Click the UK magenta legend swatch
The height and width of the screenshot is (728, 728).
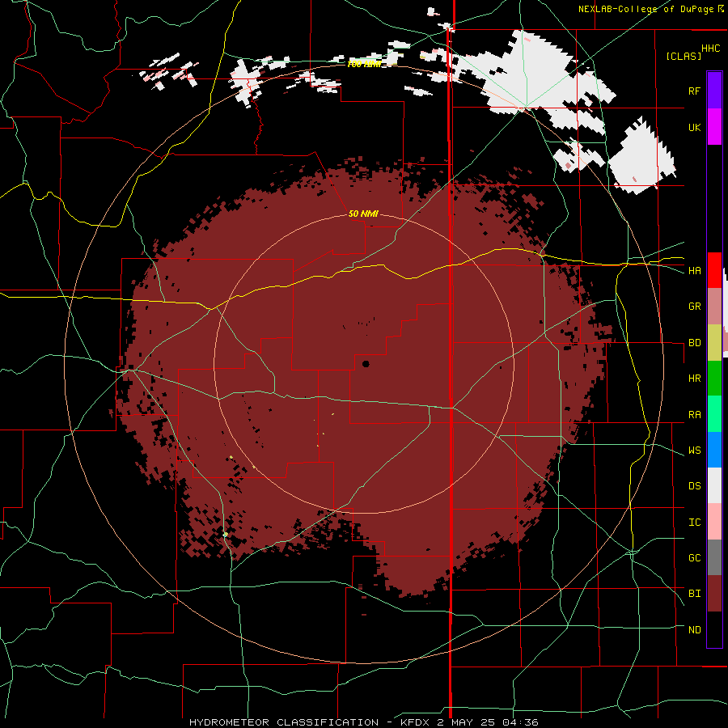[x=714, y=127]
